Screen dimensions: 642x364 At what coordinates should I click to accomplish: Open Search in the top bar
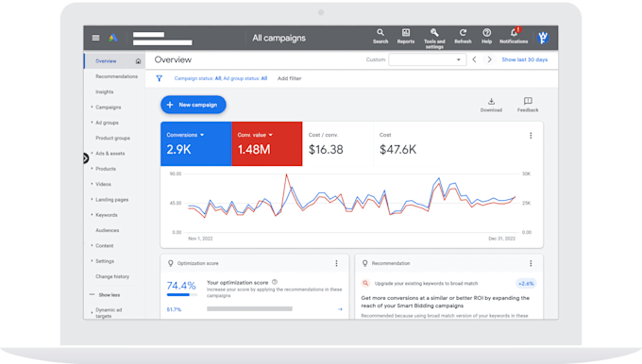tap(380, 36)
